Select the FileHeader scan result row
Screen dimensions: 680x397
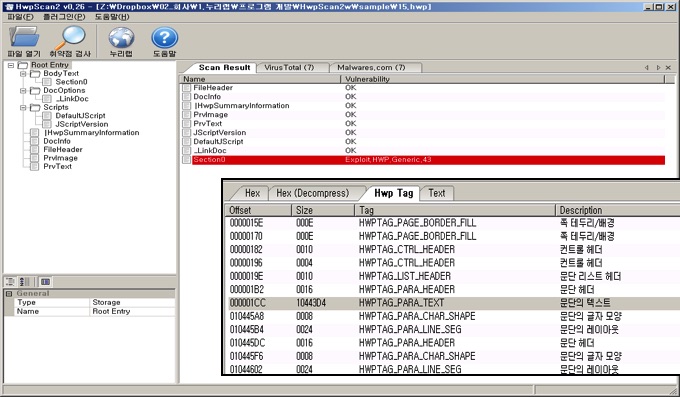pyautogui.click(x=423, y=88)
